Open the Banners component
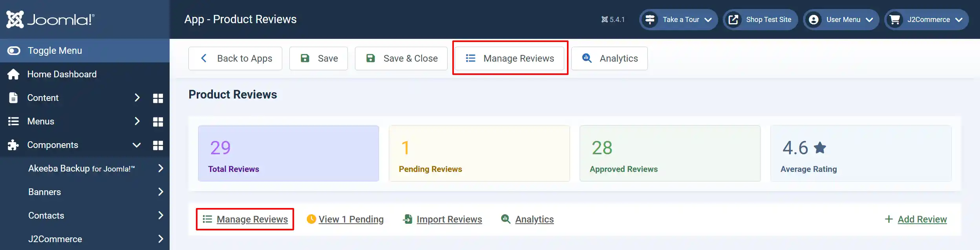 tap(45, 192)
